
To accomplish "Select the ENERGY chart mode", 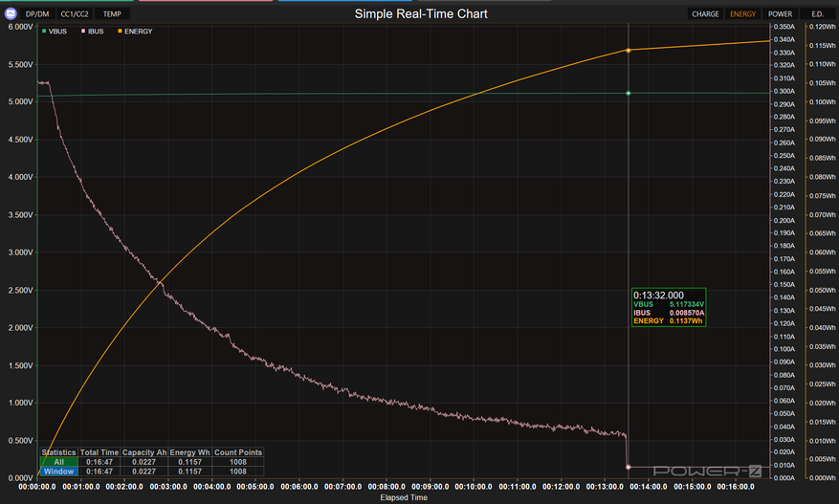I will click(x=742, y=14).
